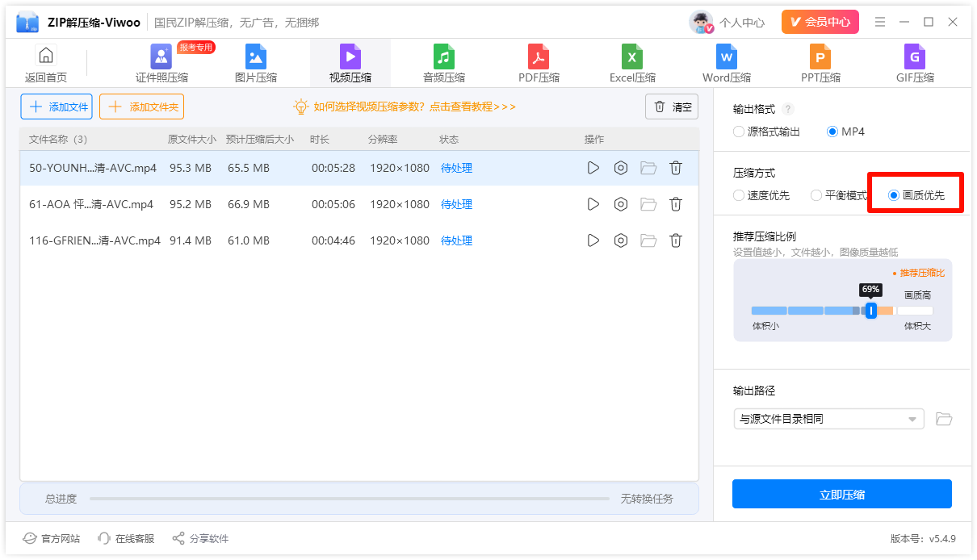Go to GIF压缩 tool
Image resolution: width=977 pixels, height=560 pixels.
[915, 64]
